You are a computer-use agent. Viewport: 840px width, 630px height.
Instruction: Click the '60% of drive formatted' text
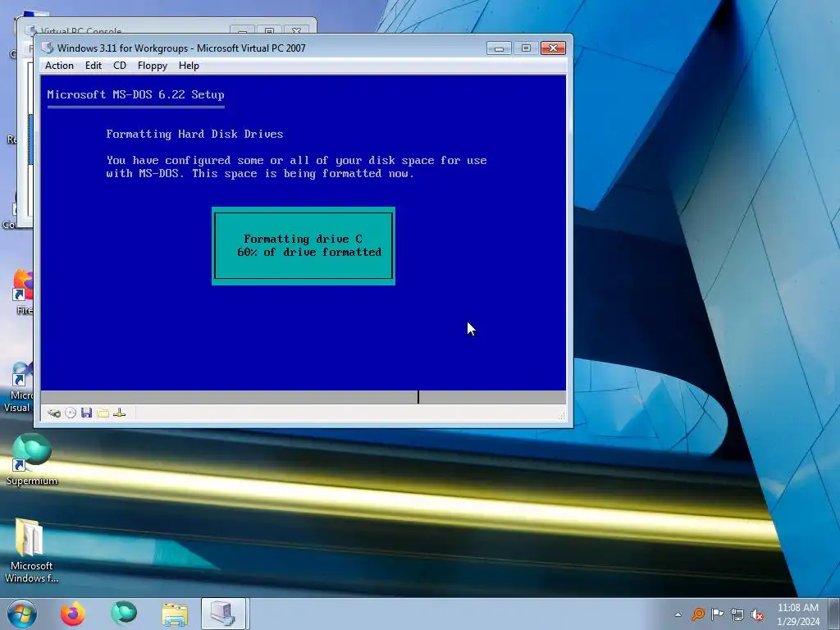coord(309,253)
